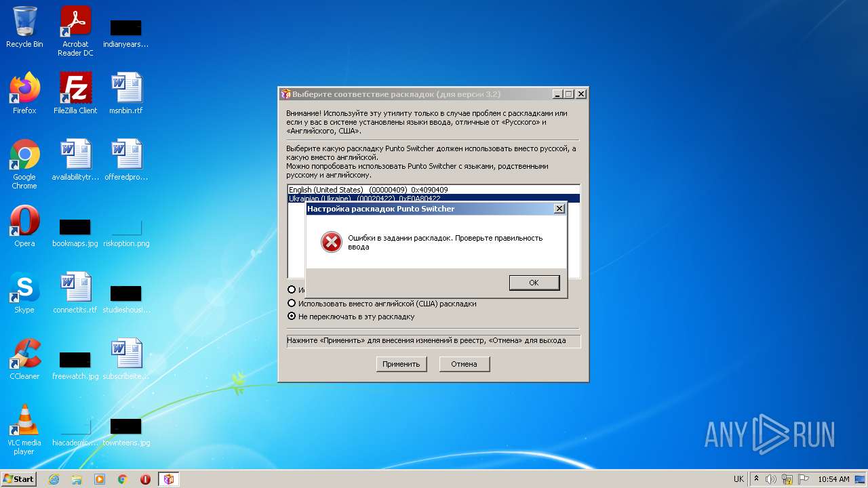868x488 pixels.
Task: Click the UK language indicator in the tray
Action: [x=738, y=479]
